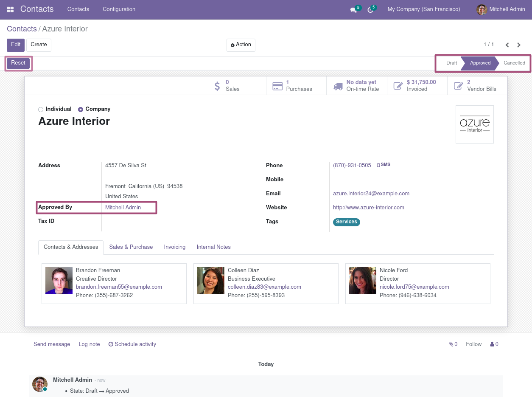Click nicole.ford75@example.com email
Viewport: 532px width, 397px height.
(414, 287)
